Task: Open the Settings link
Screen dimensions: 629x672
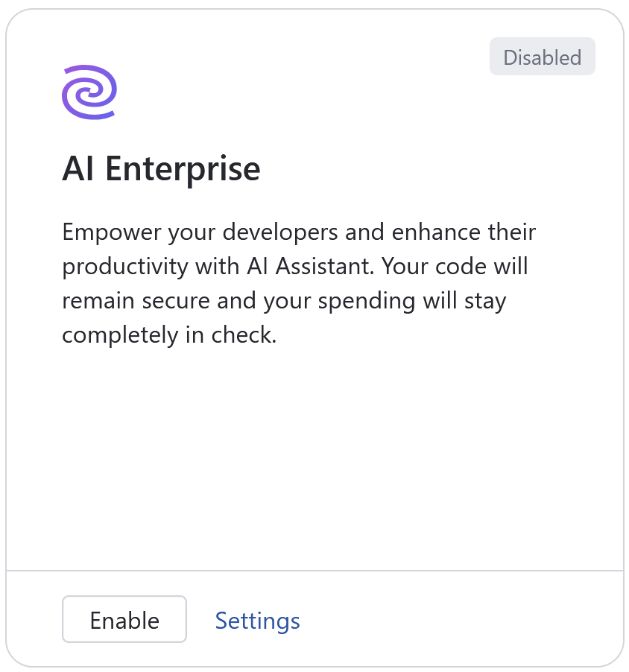Action: [x=257, y=621]
